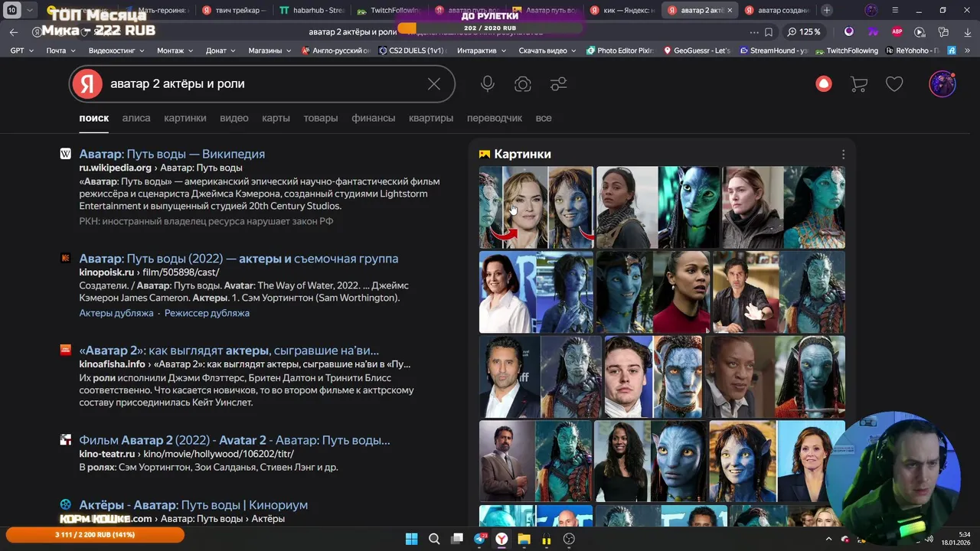Open the алиса search tab
This screenshot has width=980, height=551.
pos(136,118)
